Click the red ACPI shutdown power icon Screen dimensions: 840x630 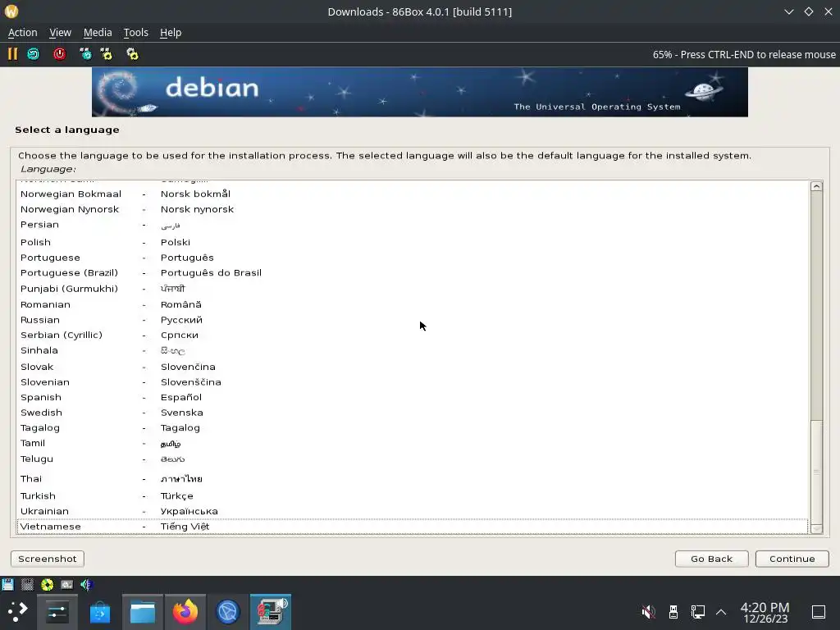[x=59, y=54]
